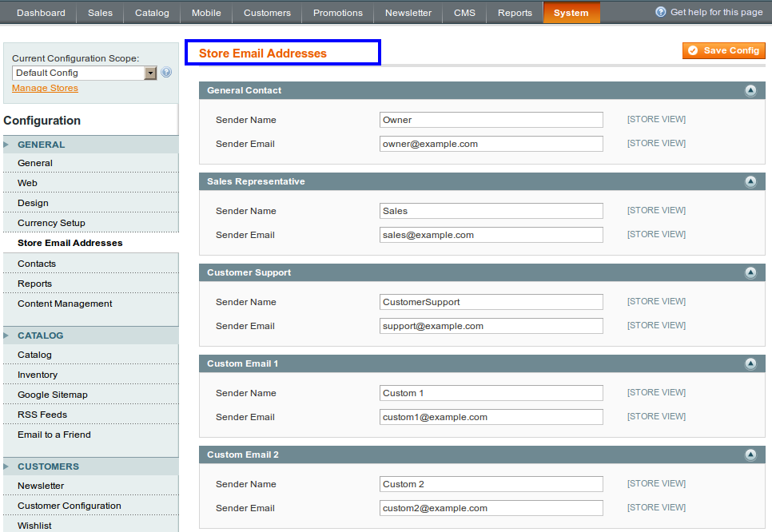
Task: Click the Manage Stores link
Action: click(44, 87)
